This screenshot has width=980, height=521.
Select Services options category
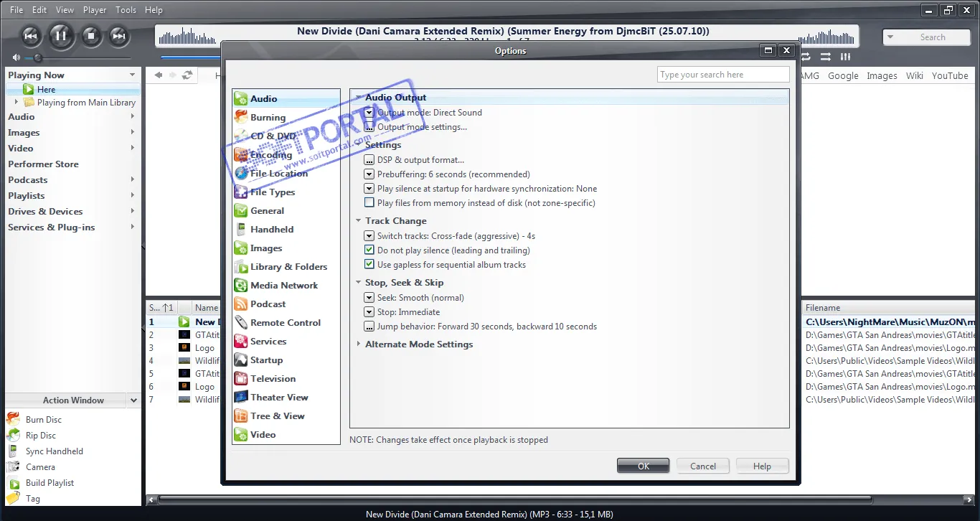[286, 342]
